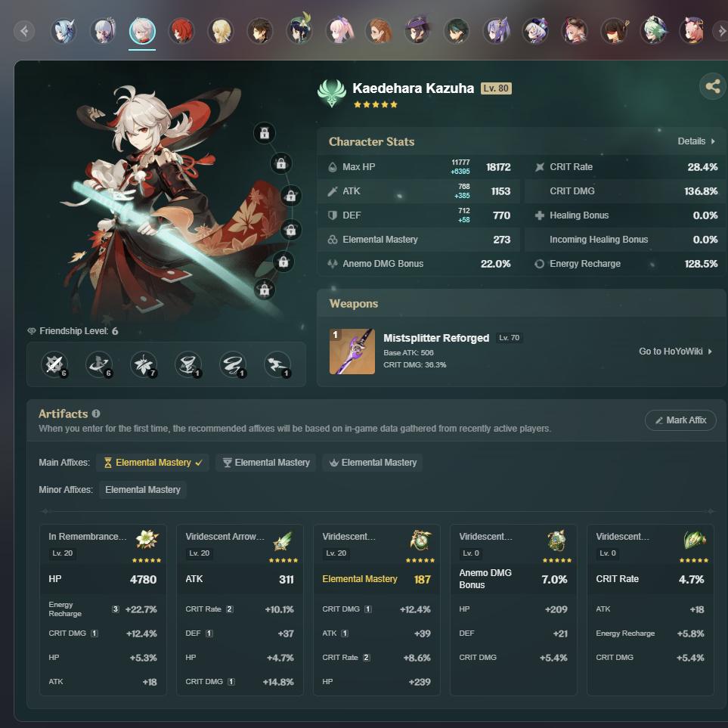Select the tornado passive talent icon
728x728 pixels.
click(188, 364)
